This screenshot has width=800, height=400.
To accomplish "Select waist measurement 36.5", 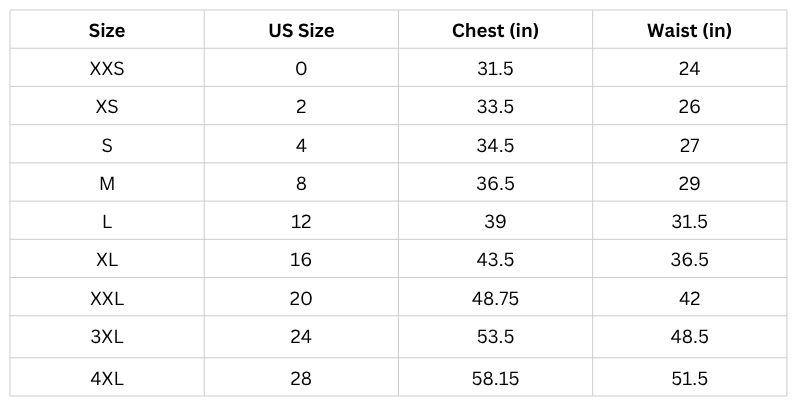I will click(x=689, y=260).
